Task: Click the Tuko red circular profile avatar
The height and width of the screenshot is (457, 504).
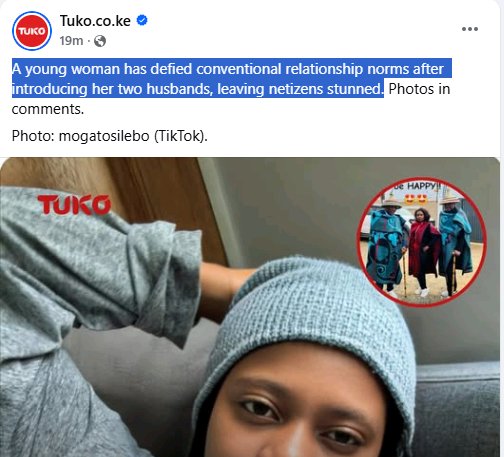Action: click(x=32, y=31)
